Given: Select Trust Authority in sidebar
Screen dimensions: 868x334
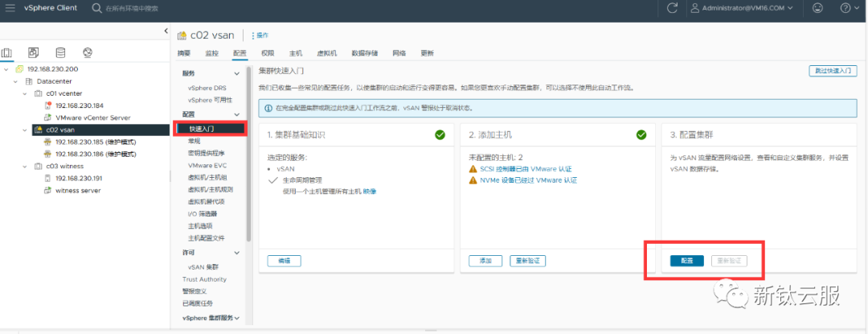Looking at the screenshot, I should pyautogui.click(x=204, y=279).
